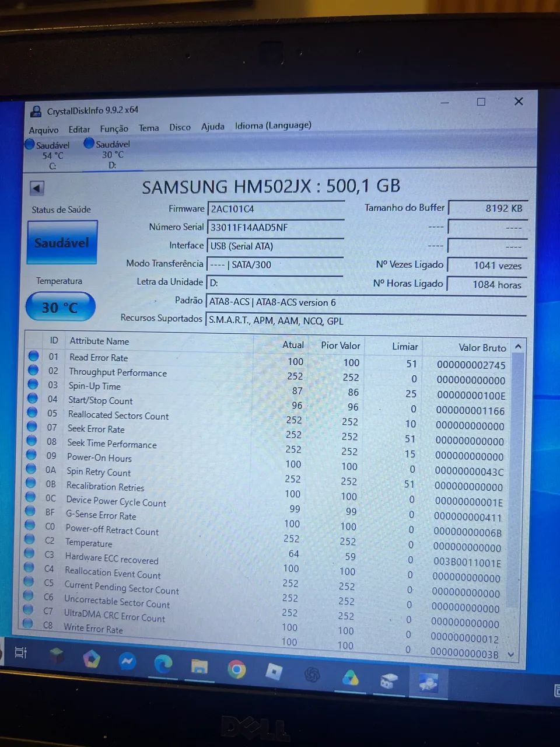Open the Função menu
This screenshot has height=747, width=560.
[114, 128]
